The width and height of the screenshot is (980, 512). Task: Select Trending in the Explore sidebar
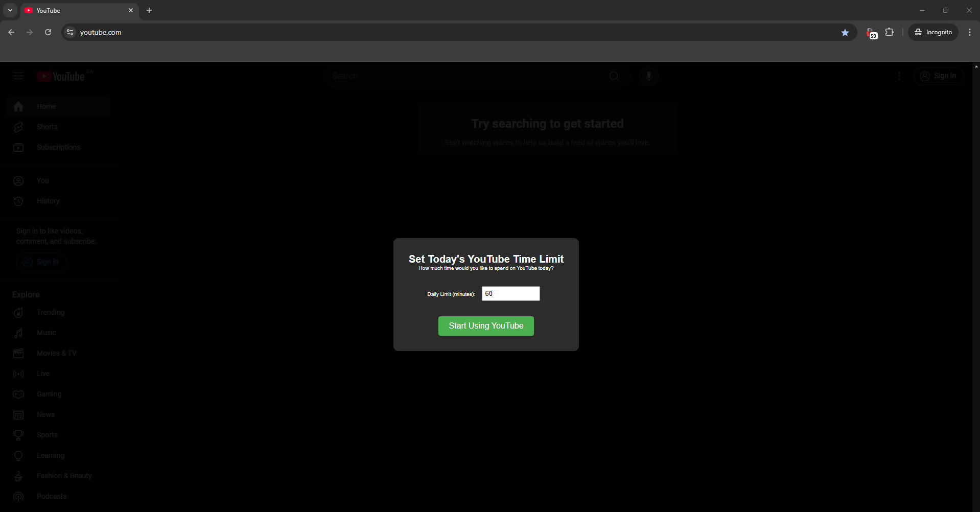tap(50, 312)
